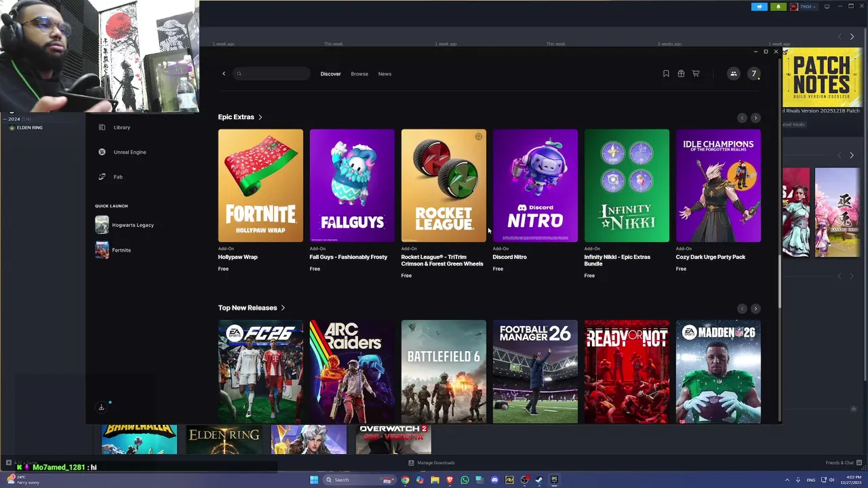Open the Discover tab
The image size is (868, 488).
tap(330, 74)
